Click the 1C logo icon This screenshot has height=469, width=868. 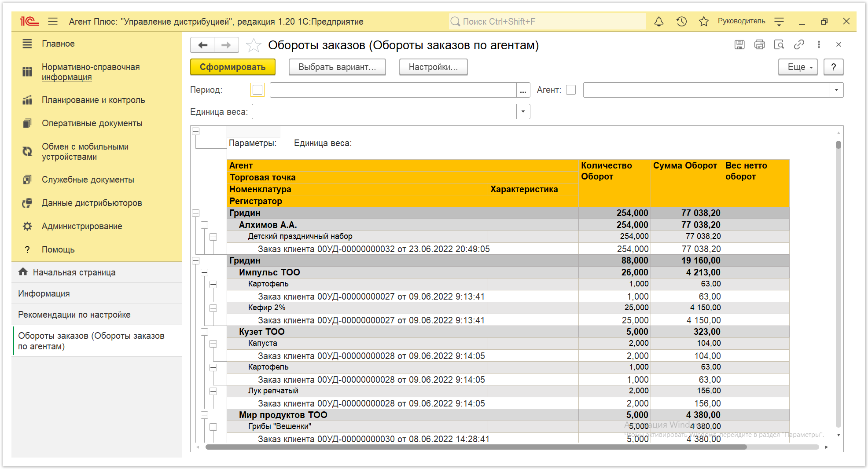tap(29, 21)
